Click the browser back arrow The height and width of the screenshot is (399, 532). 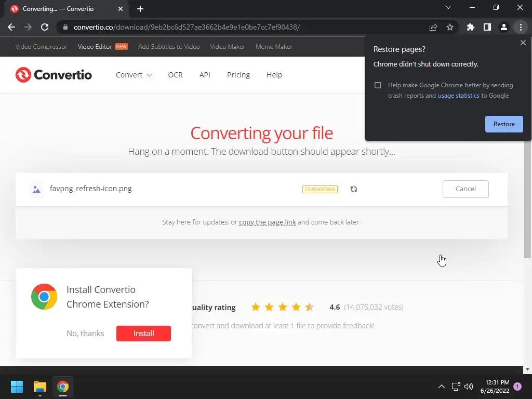[11, 27]
